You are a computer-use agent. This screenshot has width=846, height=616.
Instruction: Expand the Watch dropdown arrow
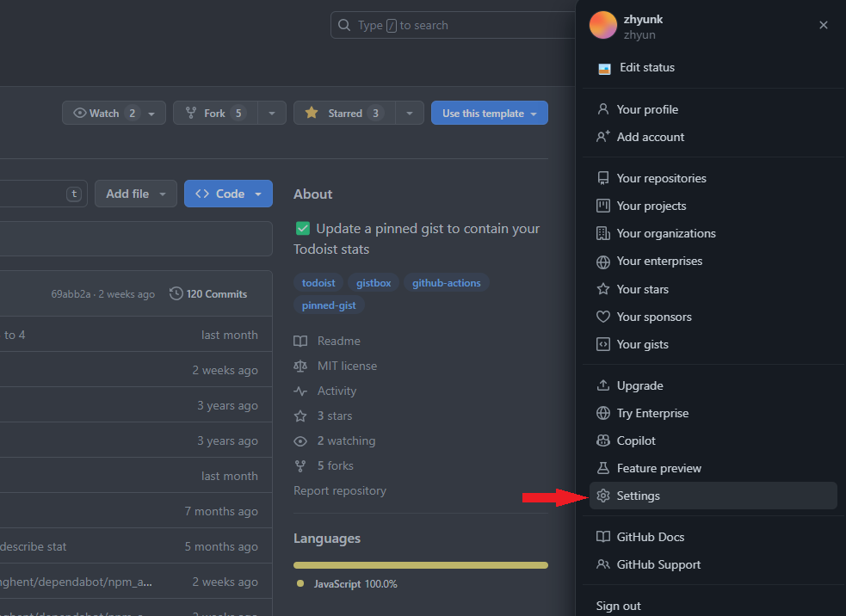click(151, 114)
